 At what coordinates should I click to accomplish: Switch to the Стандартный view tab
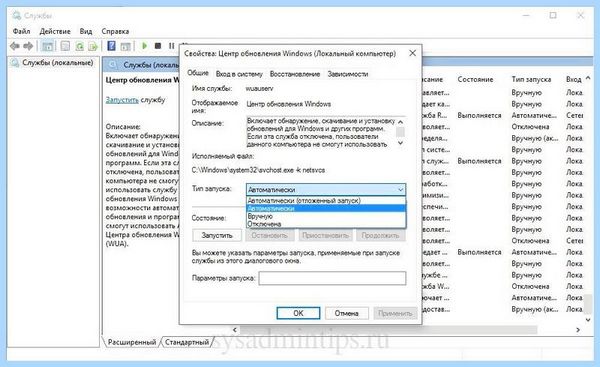pos(187,342)
